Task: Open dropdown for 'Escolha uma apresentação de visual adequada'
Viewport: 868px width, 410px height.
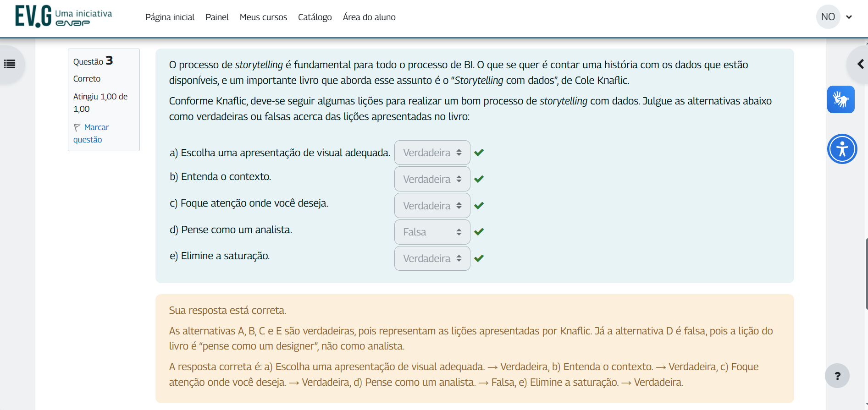Action: click(431, 153)
